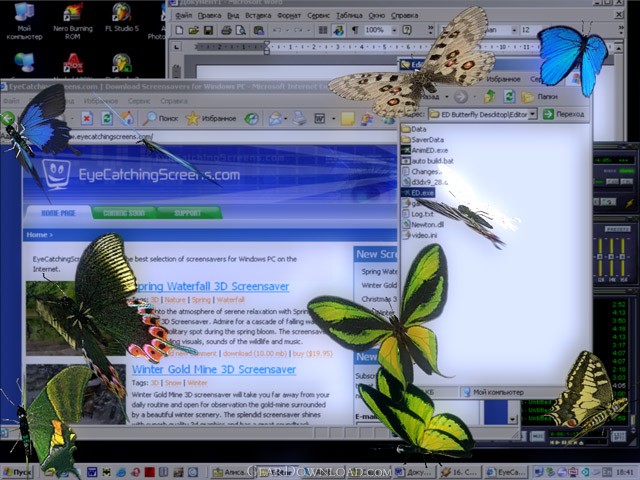Open the Таблица menu in Word
Image resolution: width=640 pixels, height=480 pixels.
point(349,16)
